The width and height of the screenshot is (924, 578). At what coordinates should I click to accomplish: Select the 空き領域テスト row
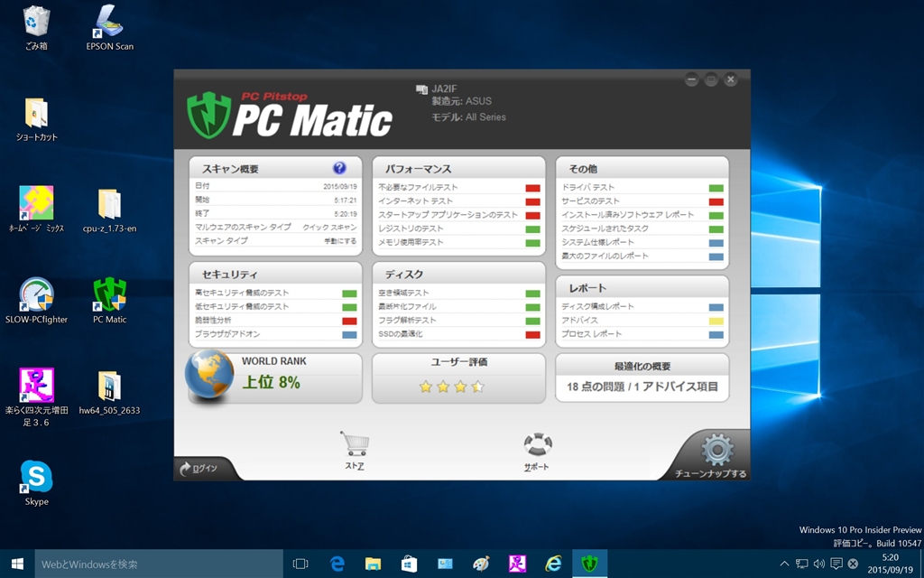pos(459,293)
